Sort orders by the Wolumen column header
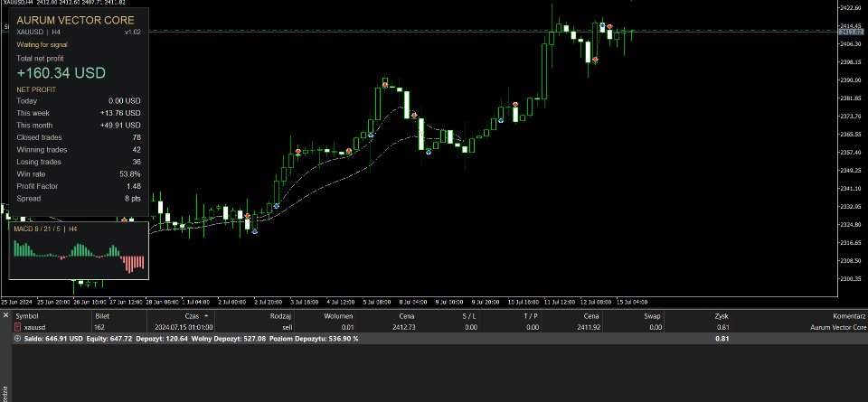Viewport: 868px width, 402px height. [337, 316]
